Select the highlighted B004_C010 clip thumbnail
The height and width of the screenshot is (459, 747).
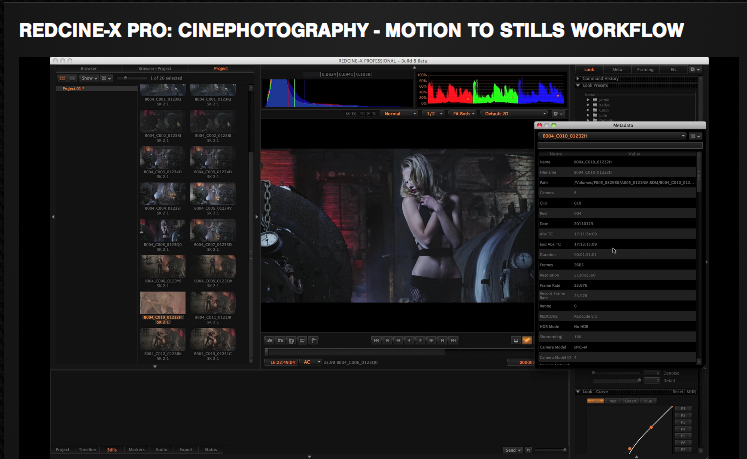[x=162, y=304]
